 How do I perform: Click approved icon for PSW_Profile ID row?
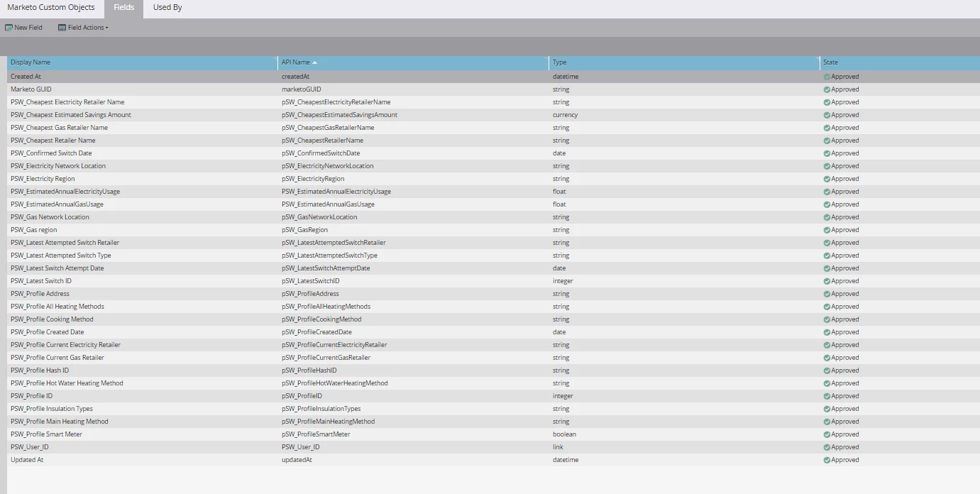click(827, 396)
